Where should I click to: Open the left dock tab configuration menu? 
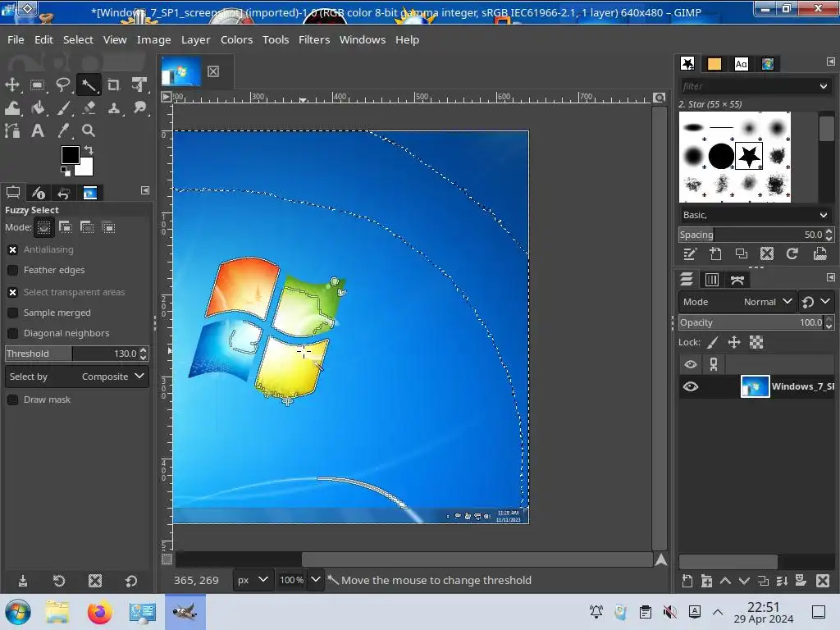pyautogui.click(x=144, y=190)
